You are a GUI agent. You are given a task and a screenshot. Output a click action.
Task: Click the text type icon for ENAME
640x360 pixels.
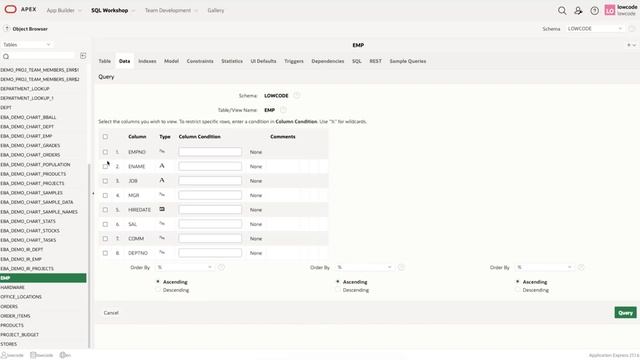[162, 166]
